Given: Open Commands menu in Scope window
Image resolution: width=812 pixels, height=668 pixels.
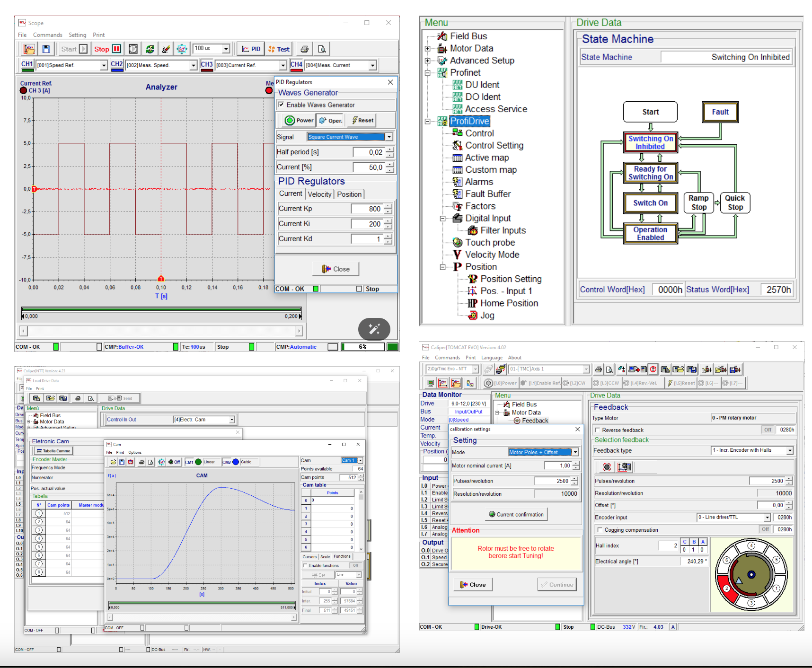Looking at the screenshot, I should click(47, 35).
